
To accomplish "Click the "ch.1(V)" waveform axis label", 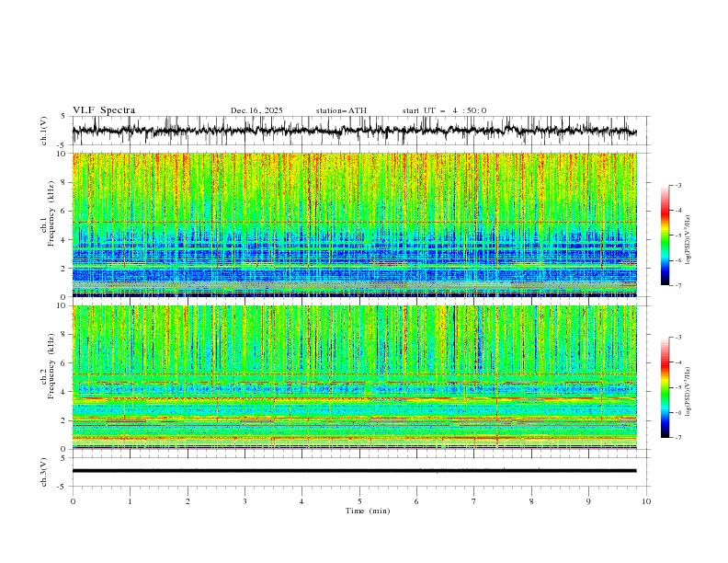I will pyautogui.click(x=44, y=131).
